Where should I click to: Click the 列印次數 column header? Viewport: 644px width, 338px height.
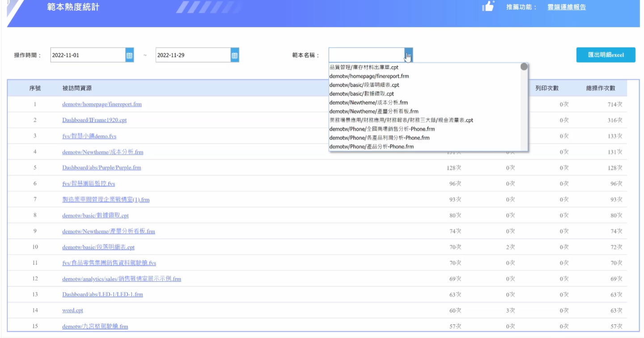(547, 89)
